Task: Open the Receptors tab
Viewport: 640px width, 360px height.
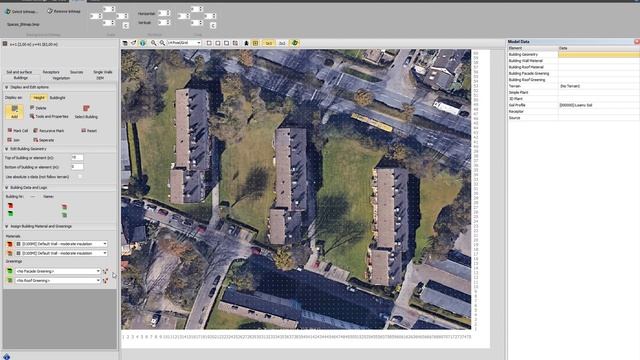Action: 51,72
